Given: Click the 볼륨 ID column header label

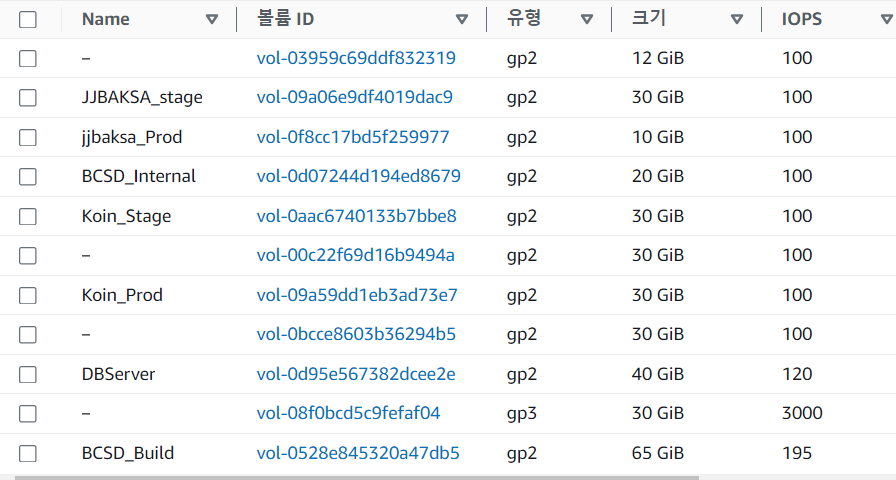Looking at the screenshot, I should point(285,19).
